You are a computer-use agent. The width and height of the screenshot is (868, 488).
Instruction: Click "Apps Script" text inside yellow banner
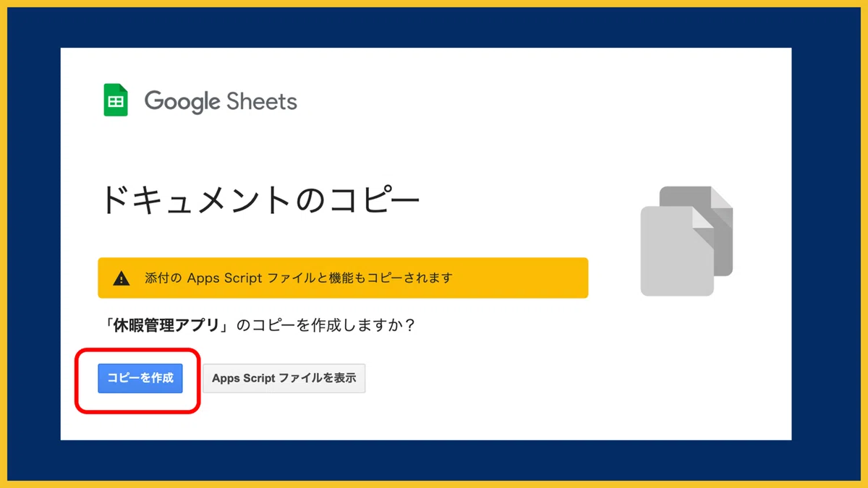pyautogui.click(x=224, y=278)
